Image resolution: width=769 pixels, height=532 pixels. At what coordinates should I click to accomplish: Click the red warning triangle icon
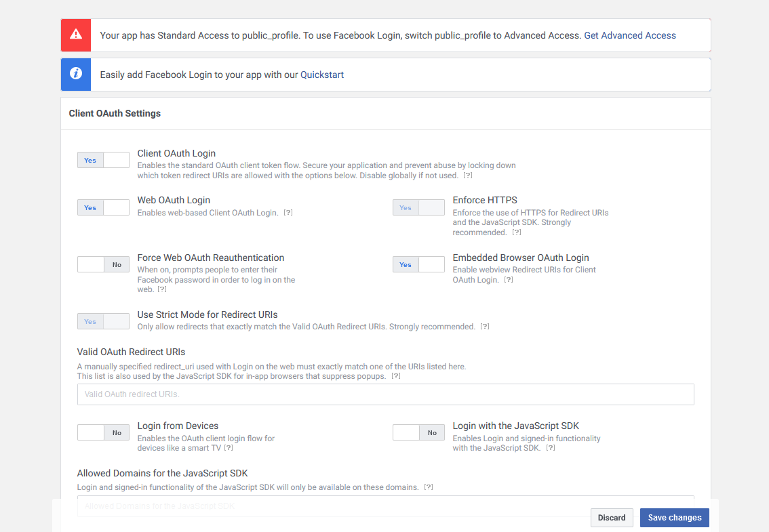(x=76, y=35)
